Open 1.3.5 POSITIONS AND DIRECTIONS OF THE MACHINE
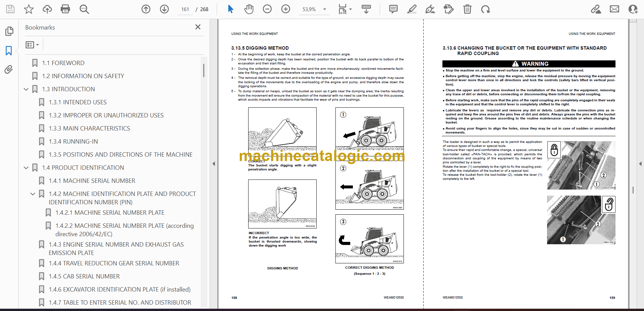 point(120,155)
